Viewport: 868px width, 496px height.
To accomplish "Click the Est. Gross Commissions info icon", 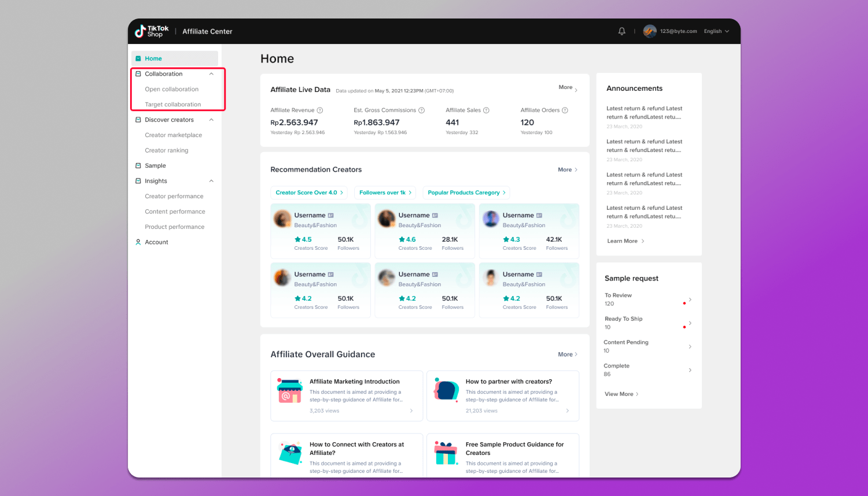I will [x=421, y=110].
